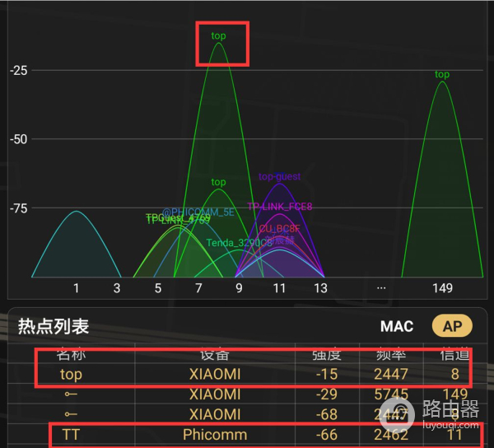Tap the 'top' label above channel 149 curve
The image size is (494, 448).
click(442, 75)
